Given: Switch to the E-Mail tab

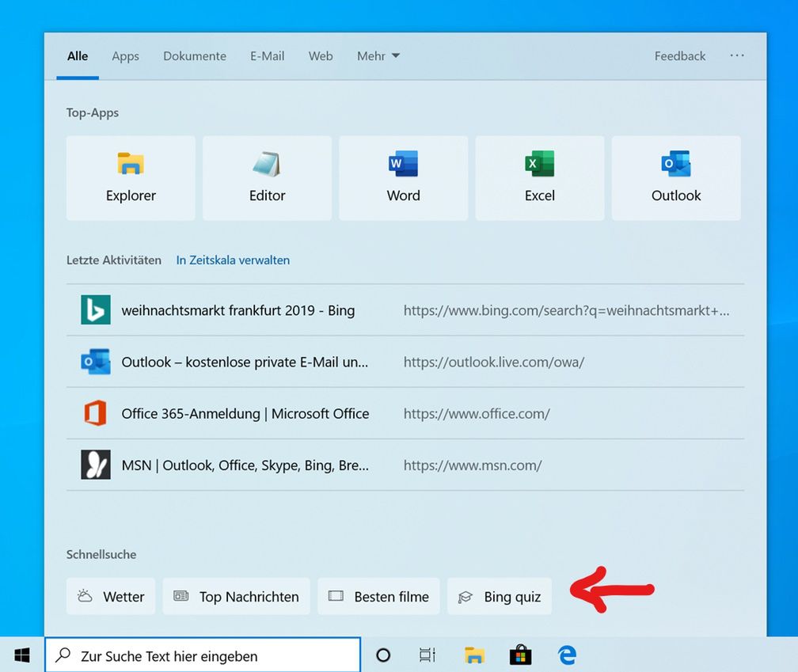Looking at the screenshot, I should 268,56.
